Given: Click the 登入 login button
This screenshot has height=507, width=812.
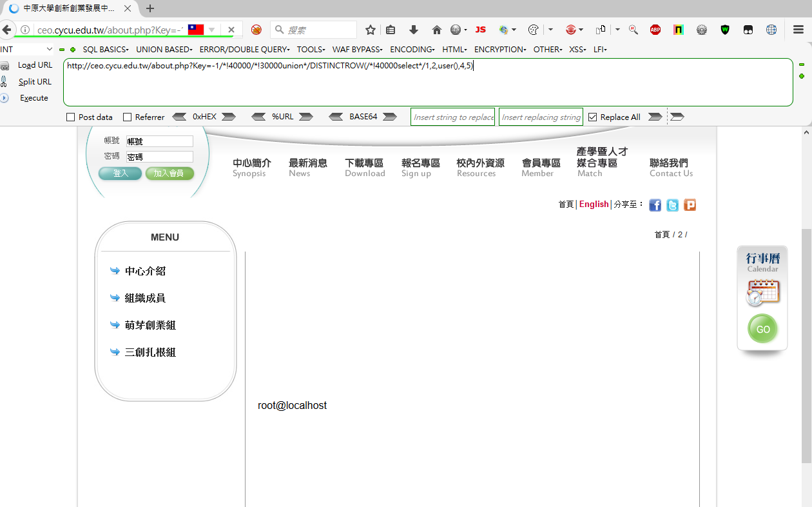Looking at the screenshot, I should point(120,174).
